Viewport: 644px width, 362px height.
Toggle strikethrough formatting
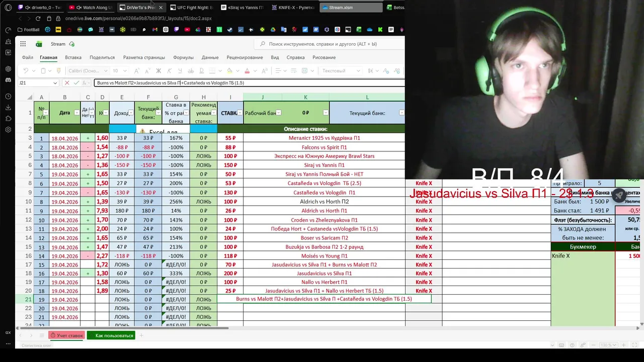[x=191, y=71]
